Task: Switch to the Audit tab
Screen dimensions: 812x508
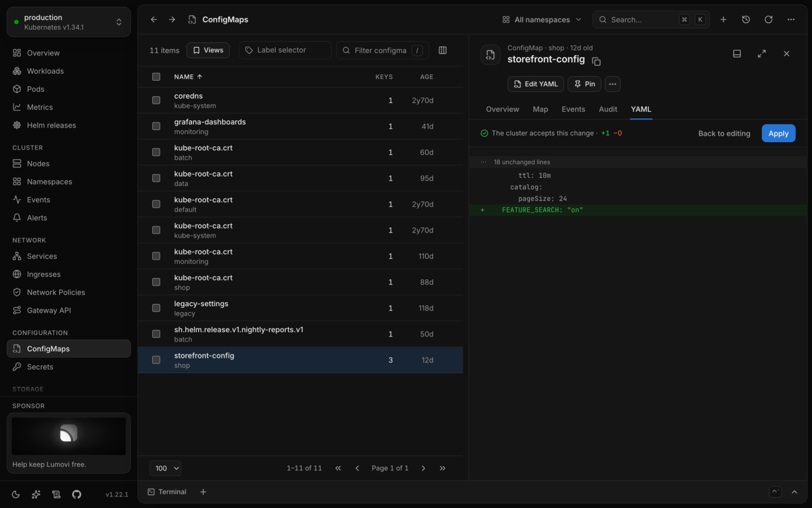Action: pos(608,109)
